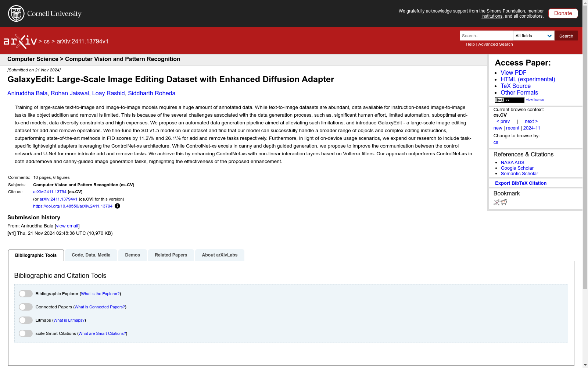Enable the Connected Papers toggle
This screenshot has width=588, height=368.
(26, 307)
